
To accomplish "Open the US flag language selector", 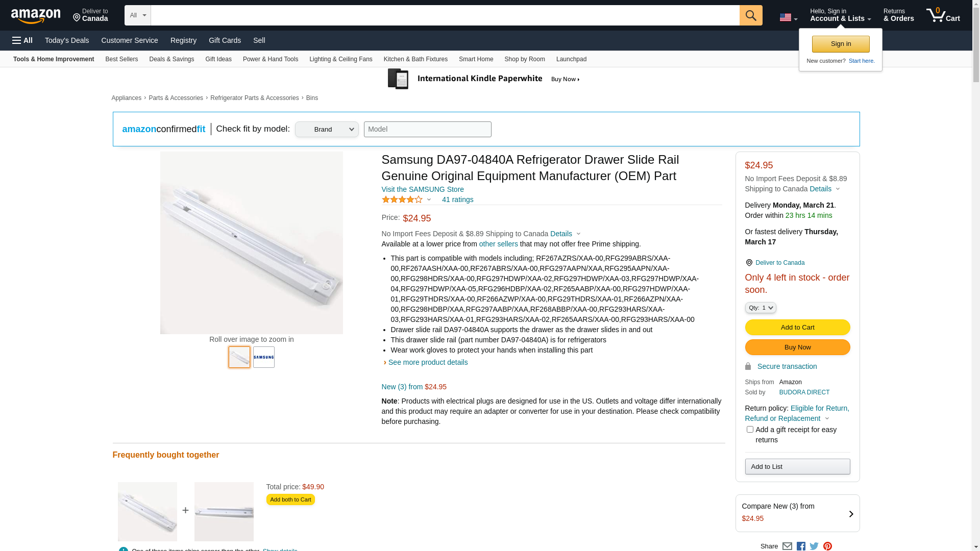I will [788, 17].
